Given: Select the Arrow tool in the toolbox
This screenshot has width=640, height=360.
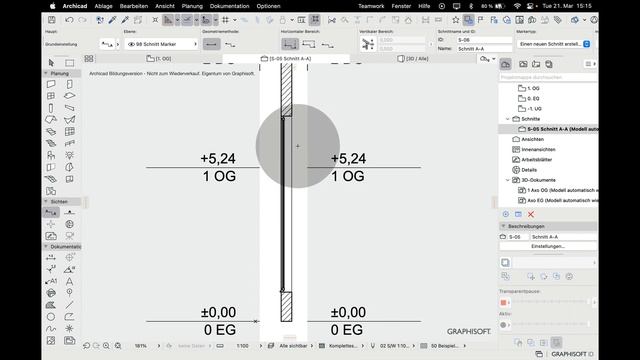Looking at the screenshot, I should coord(51,62).
